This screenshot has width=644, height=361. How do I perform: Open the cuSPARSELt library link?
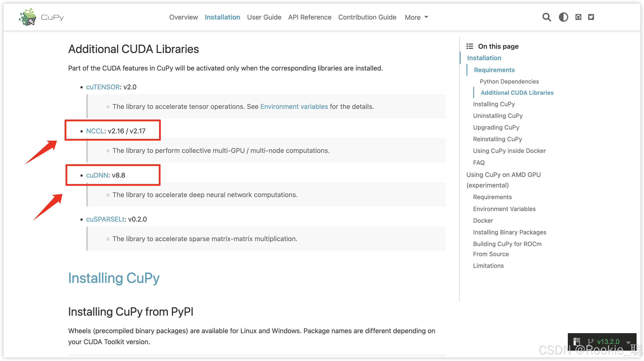pyautogui.click(x=105, y=219)
